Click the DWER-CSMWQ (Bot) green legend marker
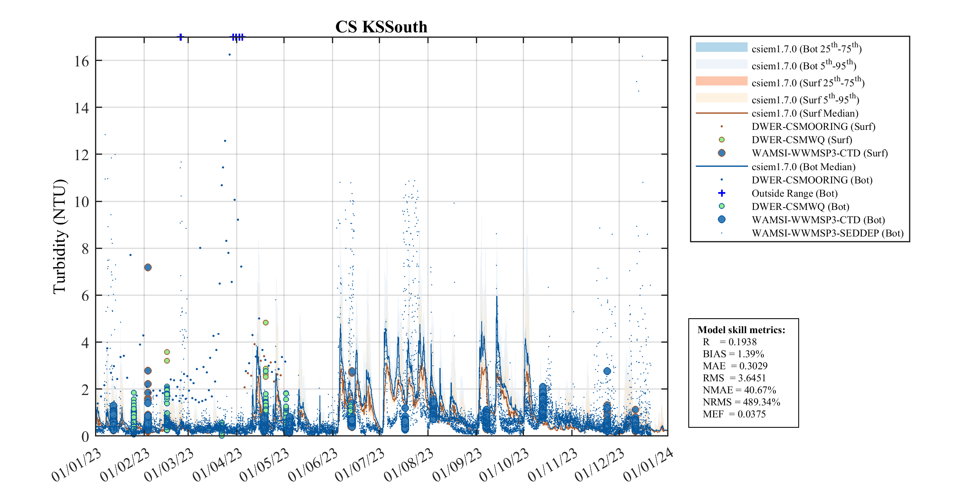The width and height of the screenshot is (980, 490). pyautogui.click(x=722, y=206)
